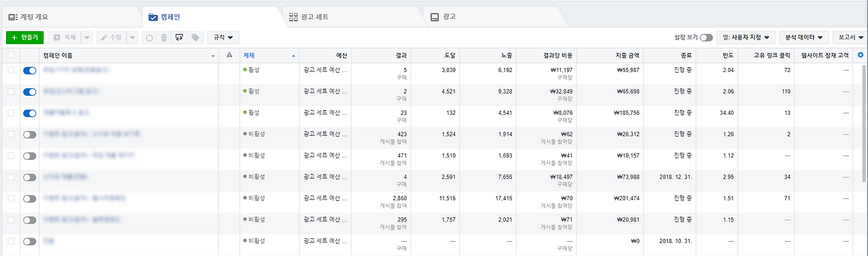Screen dimensions: 868x256
Task: Click the trash delete icon in toolbar
Action: [x=163, y=37]
